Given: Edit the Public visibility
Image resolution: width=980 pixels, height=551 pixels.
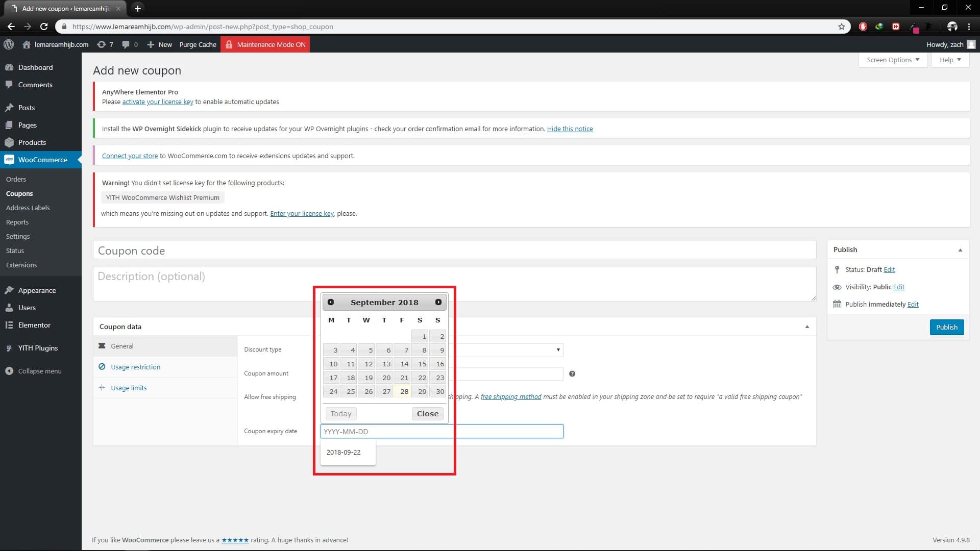Looking at the screenshot, I should coord(899,287).
